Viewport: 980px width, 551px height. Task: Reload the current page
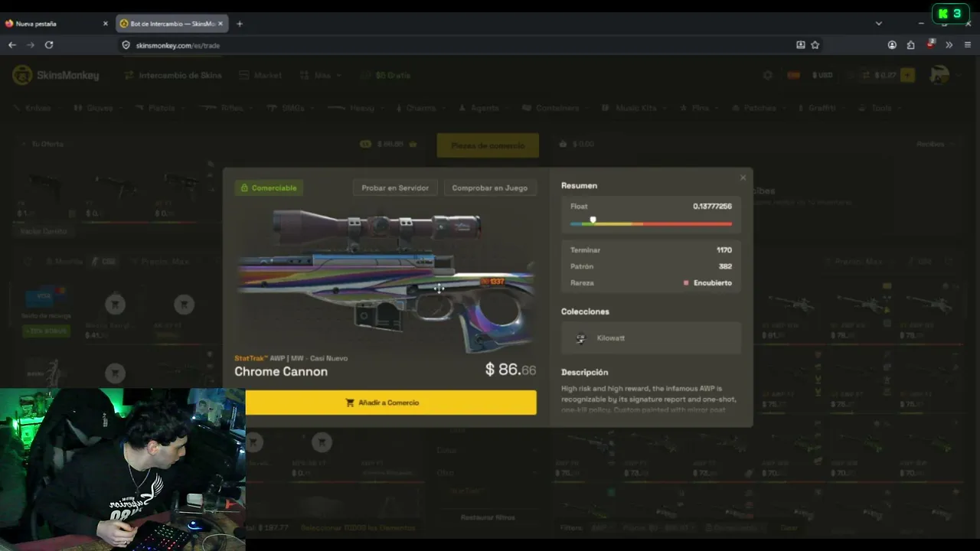point(49,45)
